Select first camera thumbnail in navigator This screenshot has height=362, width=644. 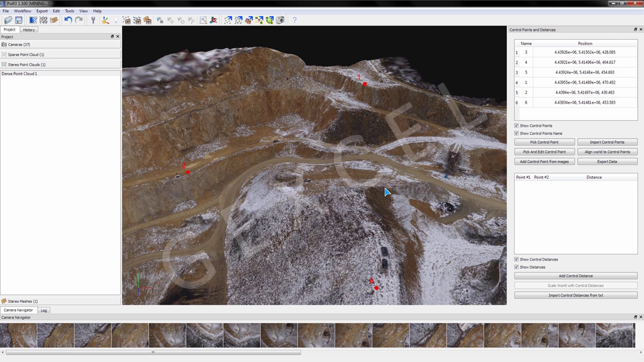point(18,335)
